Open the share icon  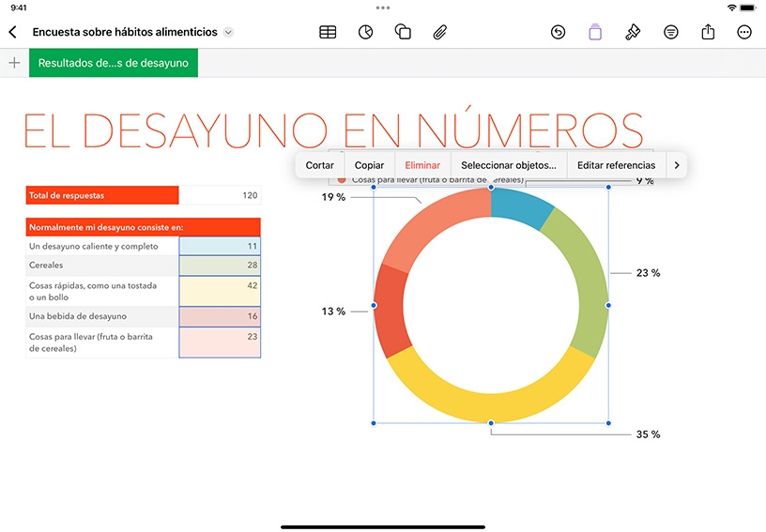coord(708,32)
